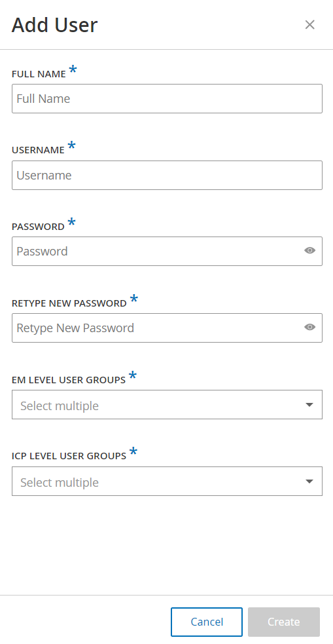Focus the Retype New Password input

pyautogui.click(x=167, y=328)
